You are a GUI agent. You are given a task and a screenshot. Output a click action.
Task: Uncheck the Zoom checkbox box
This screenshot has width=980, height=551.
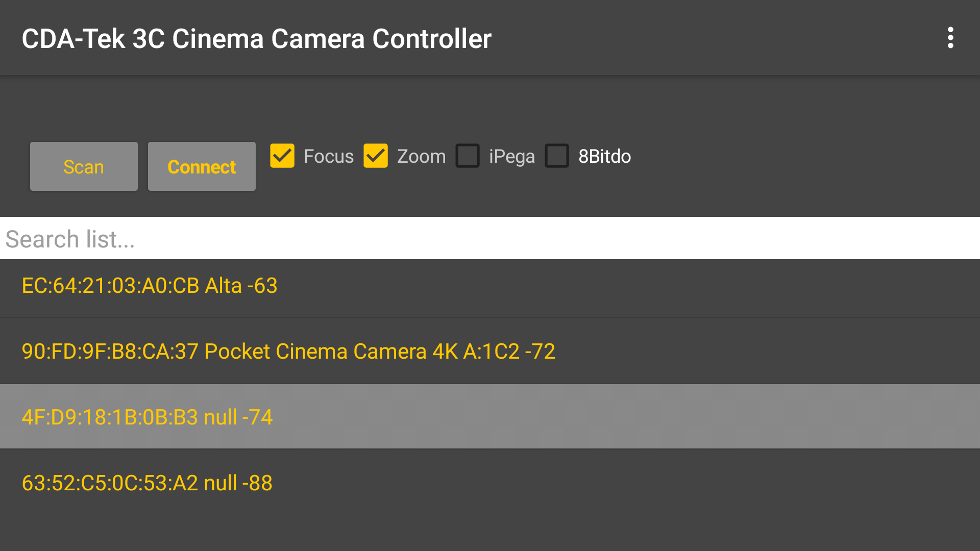[x=376, y=156]
